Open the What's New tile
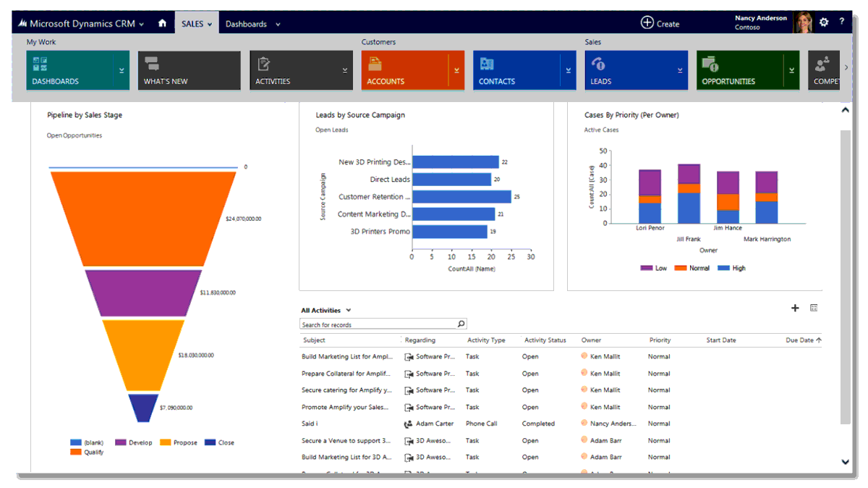Viewport: 868px width, 488px height. pos(189,70)
